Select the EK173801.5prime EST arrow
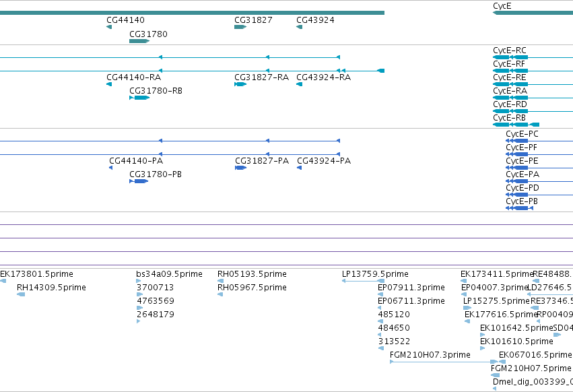573x392 pixels. 3,281
